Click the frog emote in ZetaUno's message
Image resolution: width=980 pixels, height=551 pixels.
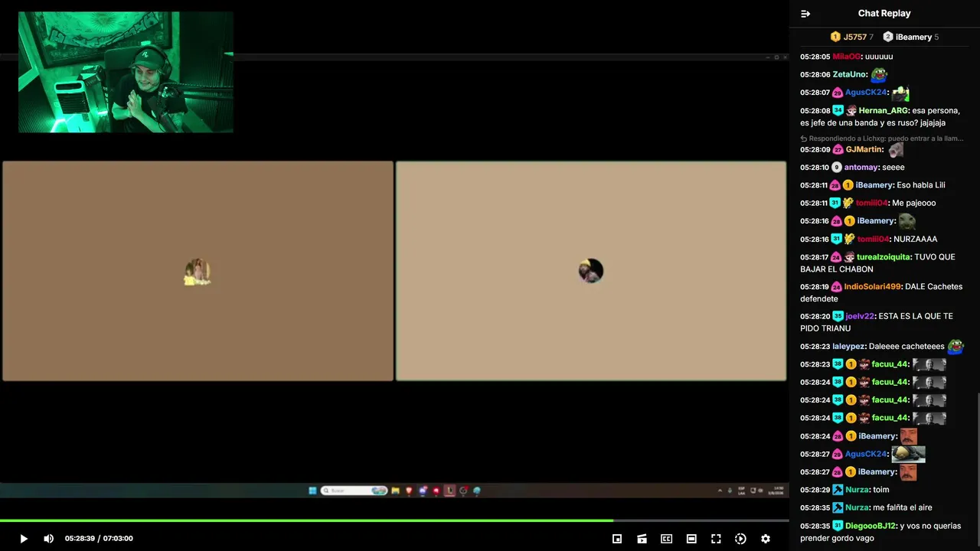coord(879,74)
